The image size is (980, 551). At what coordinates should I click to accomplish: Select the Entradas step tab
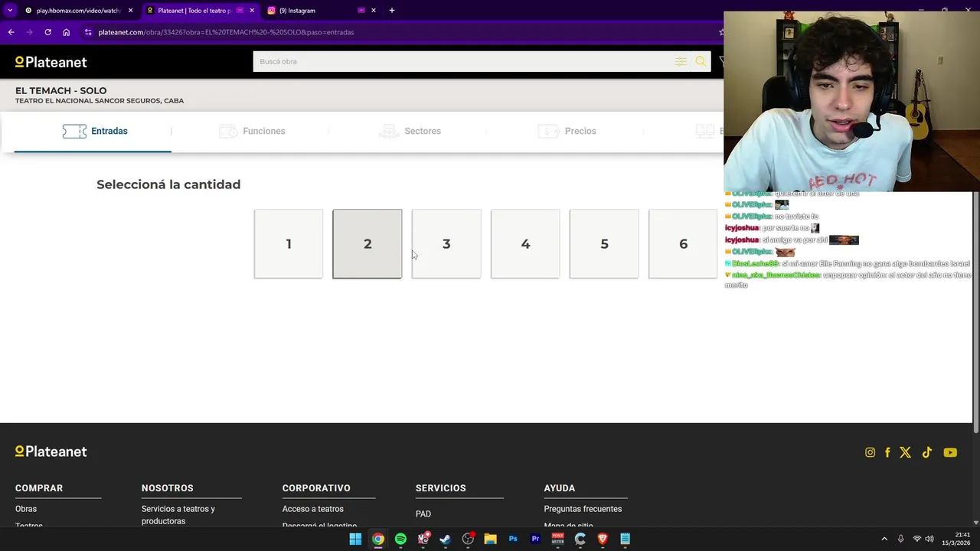(95, 131)
